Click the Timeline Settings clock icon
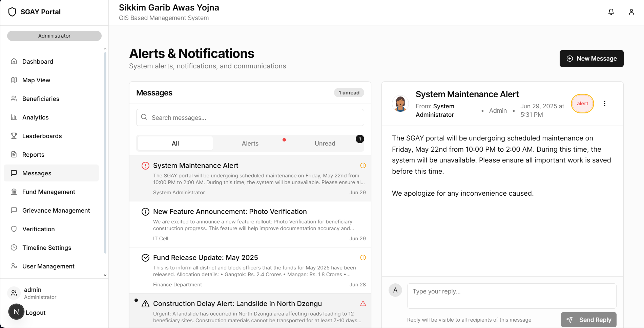The height and width of the screenshot is (328, 644). [x=14, y=247]
